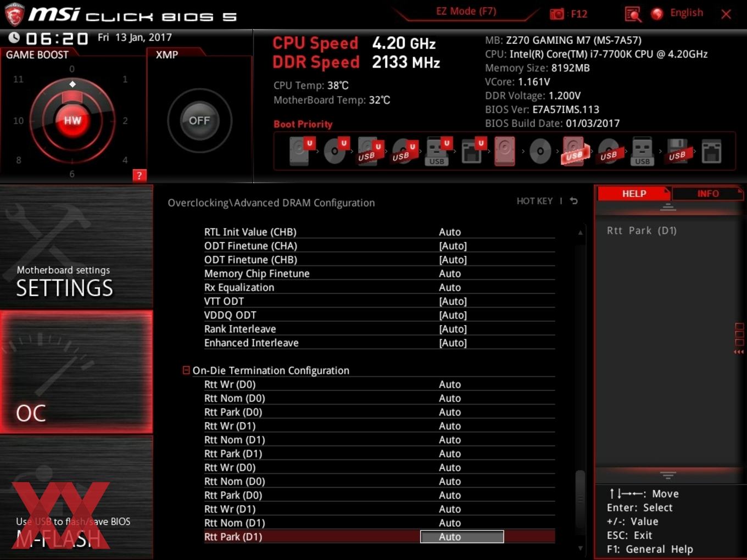The width and height of the screenshot is (747, 560).
Task: Open Game Boost help question mark
Action: coord(140,175)
